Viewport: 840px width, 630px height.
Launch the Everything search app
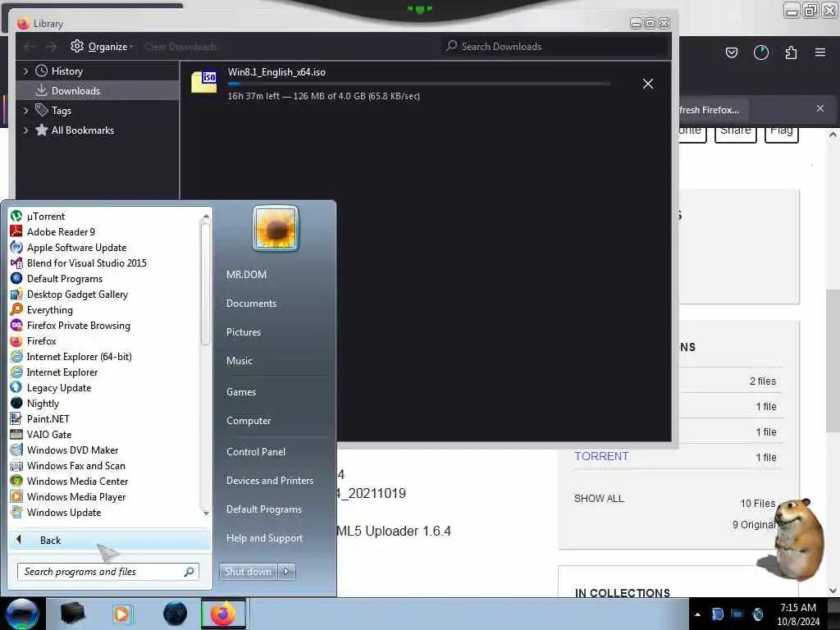(x=49, y=309)
